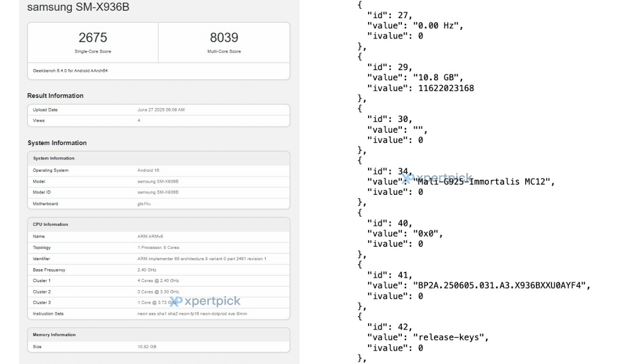
Task: Click the Memory Information table header
Action: [x=54, y=335]
